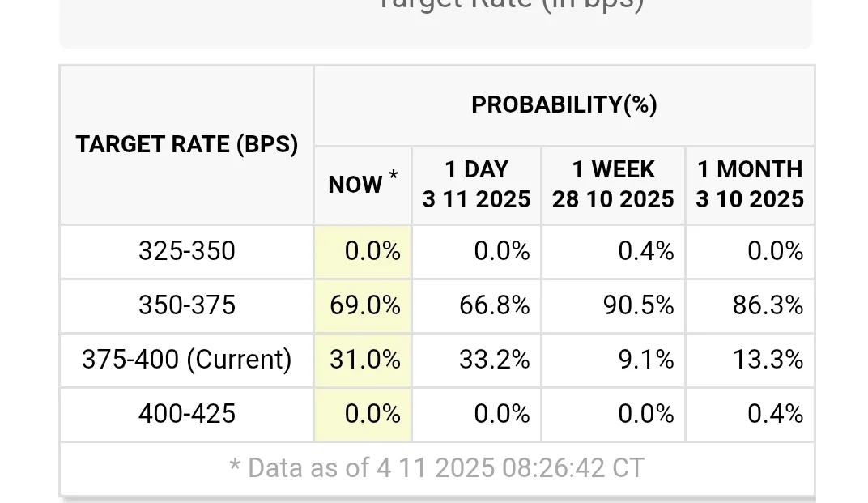Select the 13.3% probability cell
Viewport: 868px width, 503px height.
[768, 360]
